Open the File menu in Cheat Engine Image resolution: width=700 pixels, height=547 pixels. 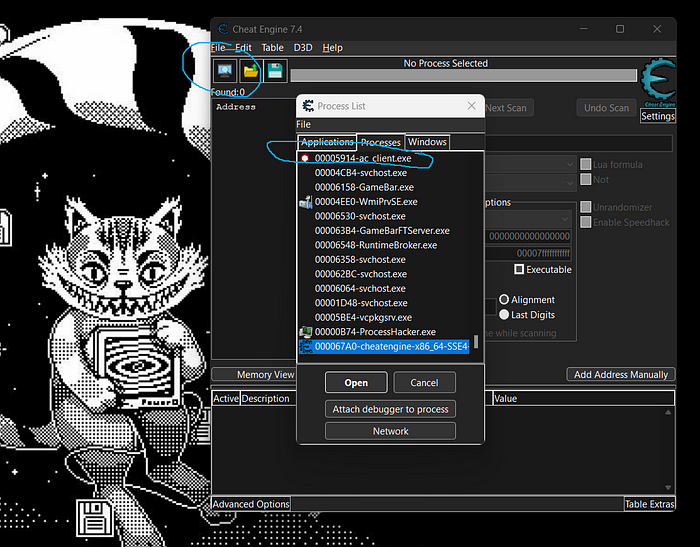(x=218, y=47)
